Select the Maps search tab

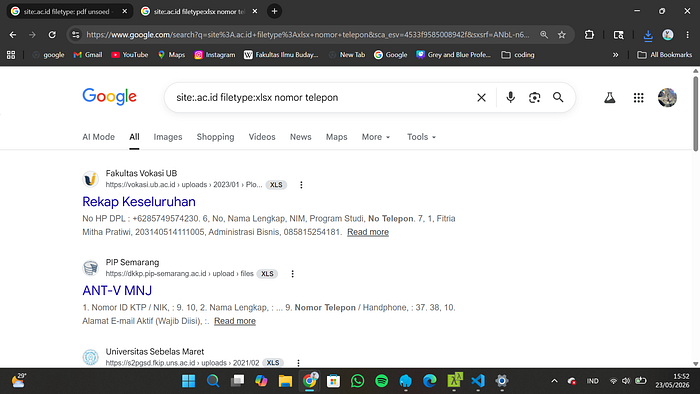(x=336, y=137)
